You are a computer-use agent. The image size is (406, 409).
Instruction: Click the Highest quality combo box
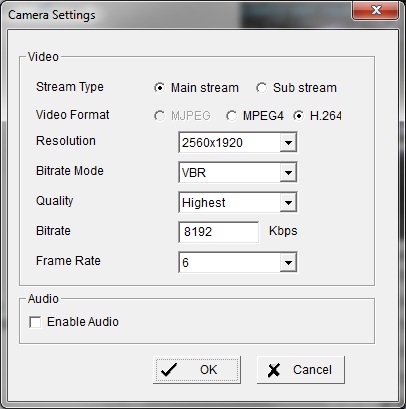(238, 202)
